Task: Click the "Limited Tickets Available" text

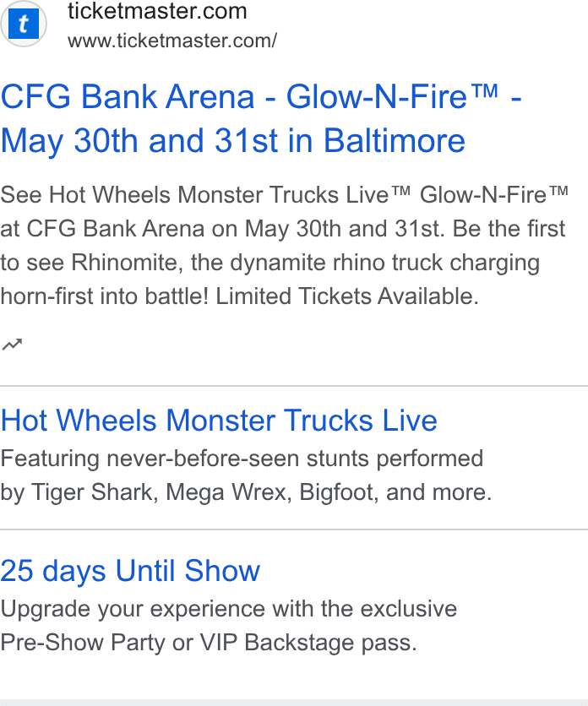Action: 347,296
